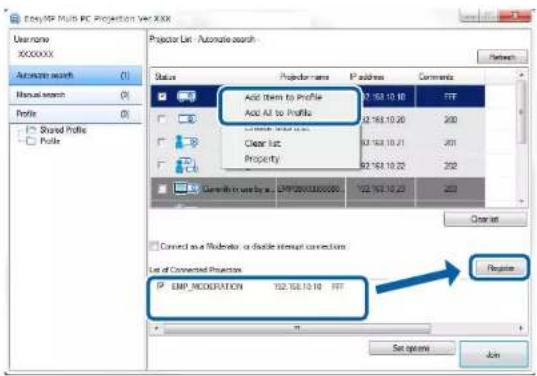Viewport: 537px width, 376px height.
Task: Click the 200 comment cell
Action: click(x=450, y=120)
